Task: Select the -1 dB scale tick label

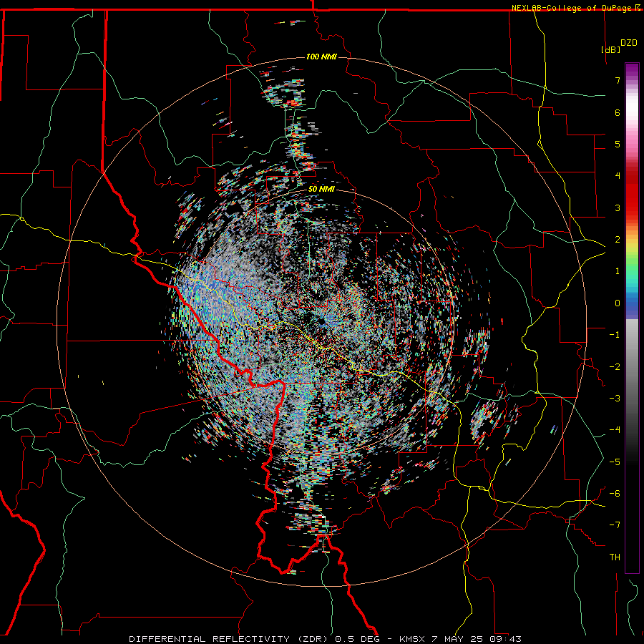Action: pyautogui.click(x=615, y=335)
